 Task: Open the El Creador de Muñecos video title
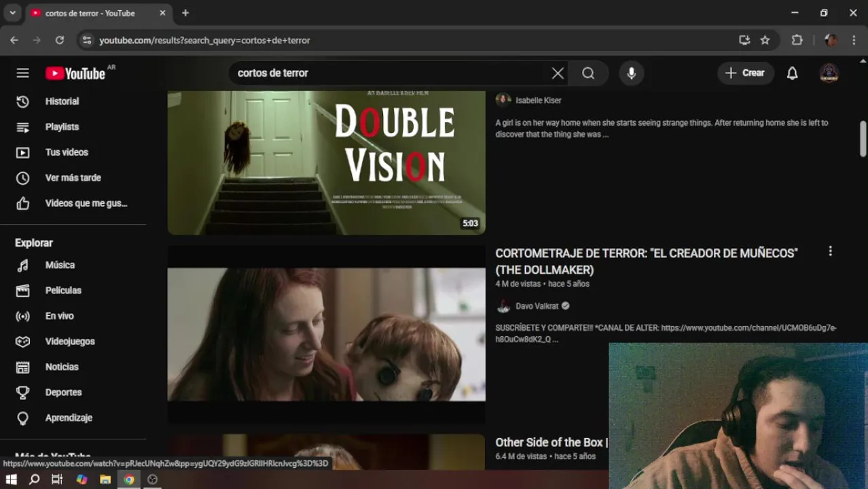[646, 261]
